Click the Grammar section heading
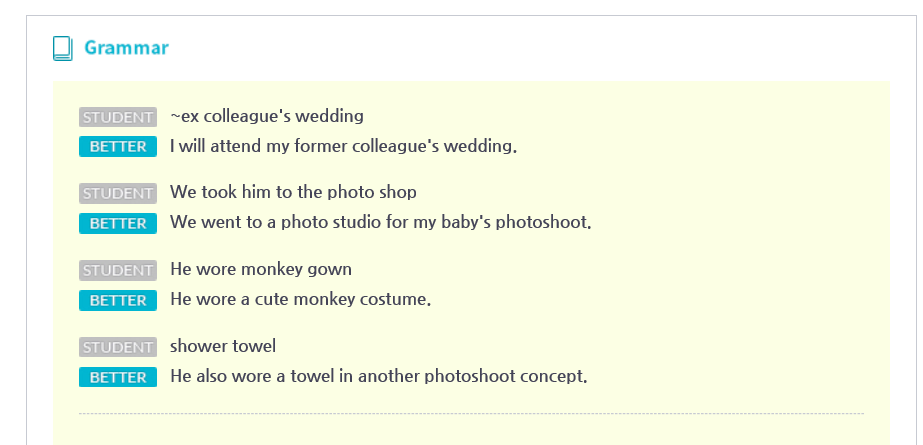This screenshot has height=445, width=923. [x=127, y=48]
